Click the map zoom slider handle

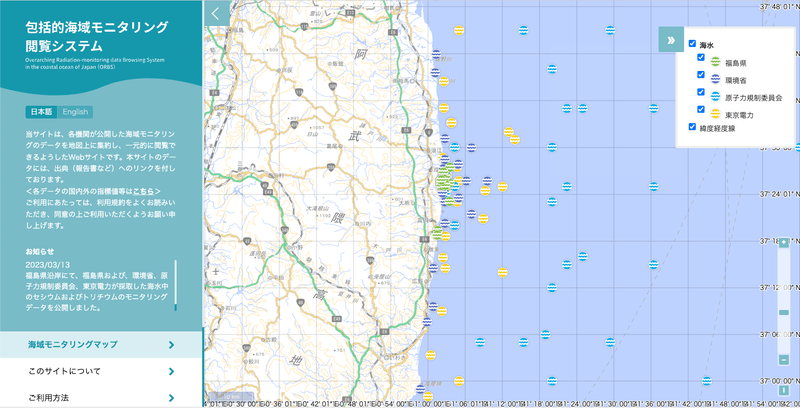click(x=784, y=312)
